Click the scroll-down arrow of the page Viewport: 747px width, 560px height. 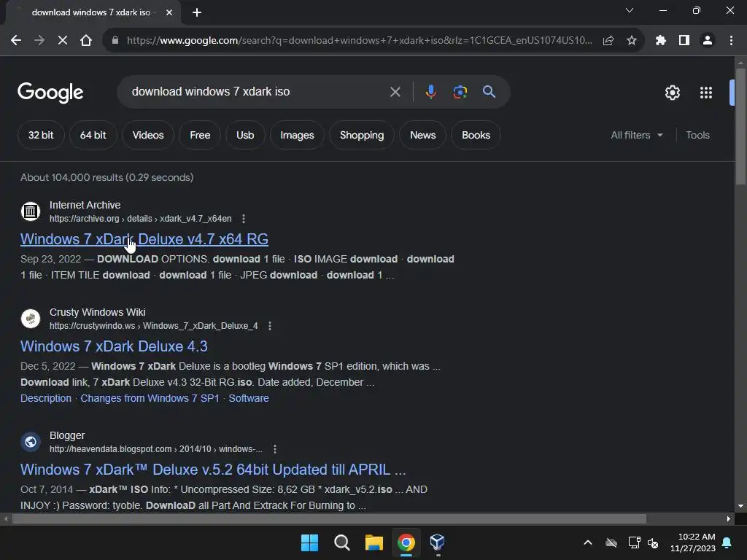click(x=740, y=506)
